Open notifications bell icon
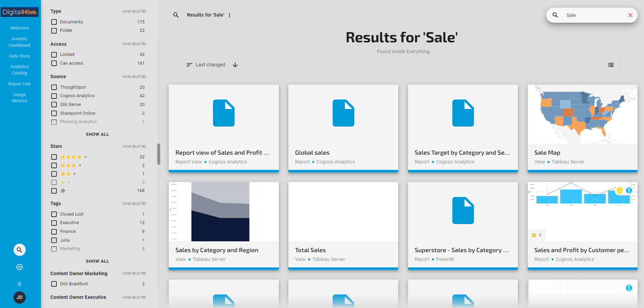The width and height of the screenshot is (644, 308). point(20,284)
